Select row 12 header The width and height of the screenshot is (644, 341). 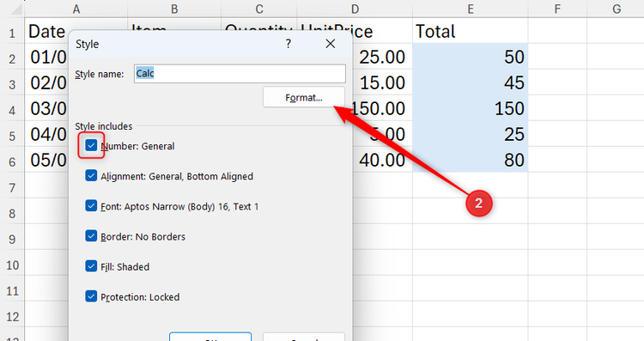[12, 316]
